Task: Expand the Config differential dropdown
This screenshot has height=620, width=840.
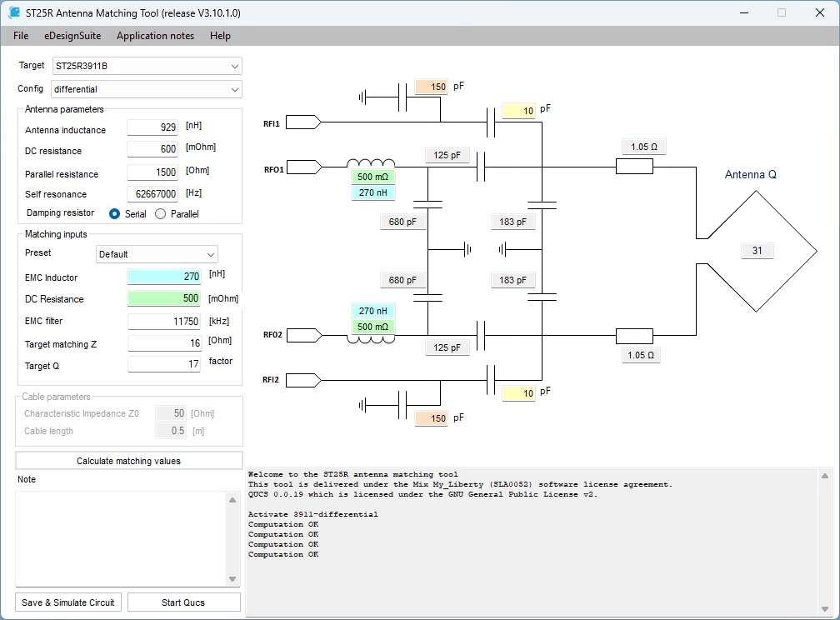Action: pyautogui.click(x=147, y=89)
